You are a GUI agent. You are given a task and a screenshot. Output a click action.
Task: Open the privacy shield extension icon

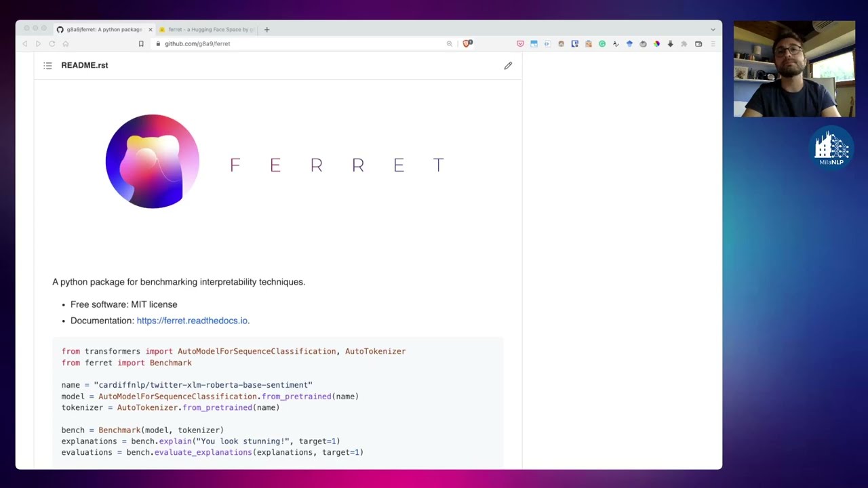tap(466, 43)
